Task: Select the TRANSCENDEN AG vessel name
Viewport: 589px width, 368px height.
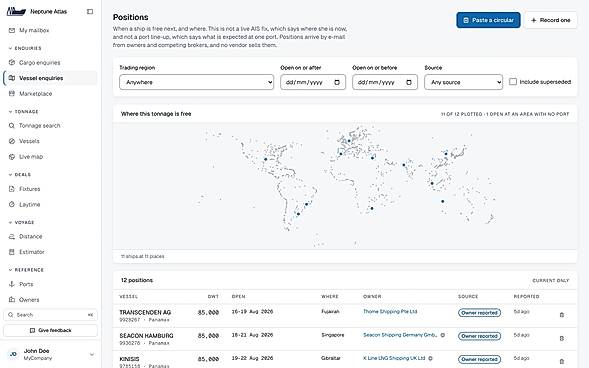Action: pyautogui.click(x=145, y=312)
